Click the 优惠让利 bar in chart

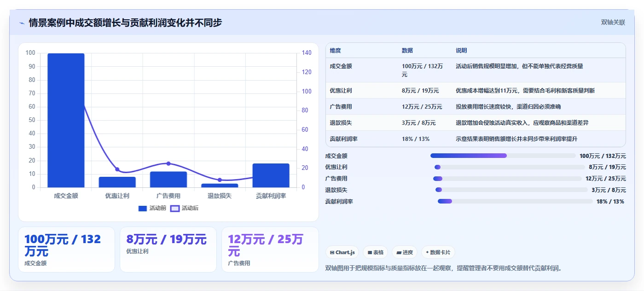[x=117, y=182]
